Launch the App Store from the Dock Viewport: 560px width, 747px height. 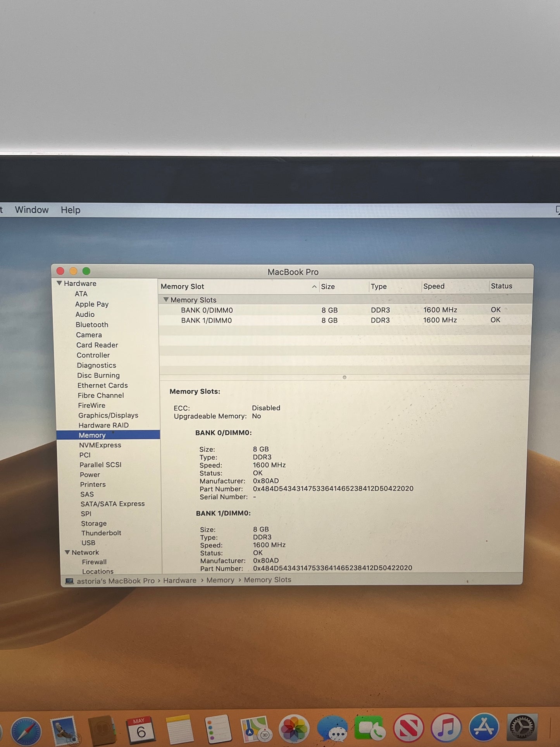tap(484, 728)
